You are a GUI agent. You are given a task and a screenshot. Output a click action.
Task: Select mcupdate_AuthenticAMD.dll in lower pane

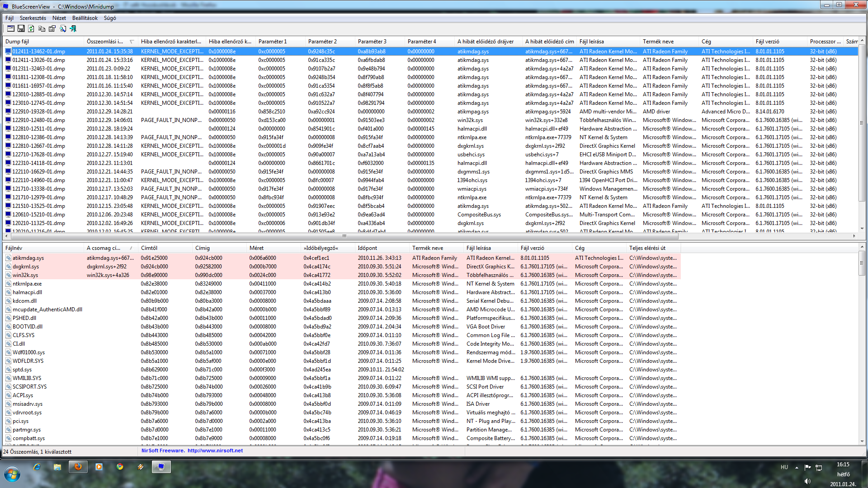[x=47, y=310]
